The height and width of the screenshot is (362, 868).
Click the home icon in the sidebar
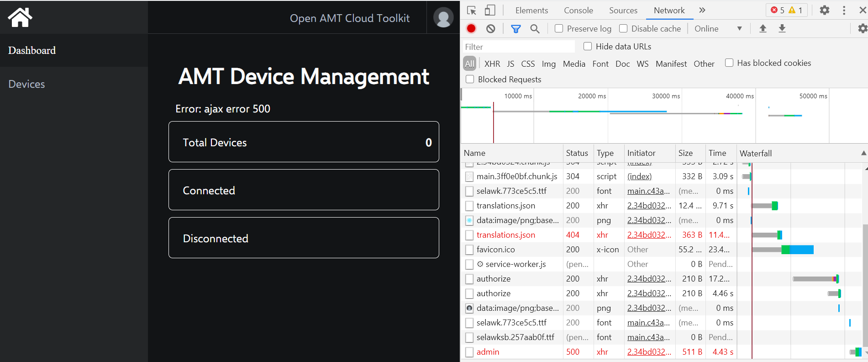[20, 17]
